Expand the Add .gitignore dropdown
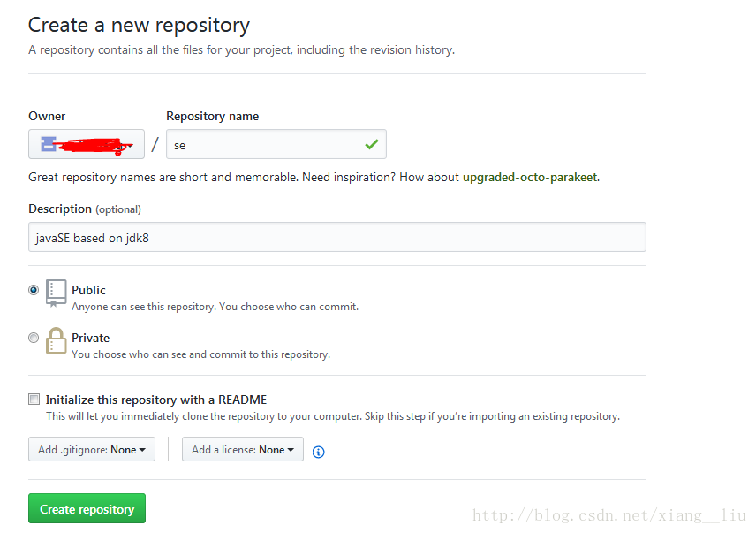The width and height of the screenshot is (756, 533). (x=92, y=449)
